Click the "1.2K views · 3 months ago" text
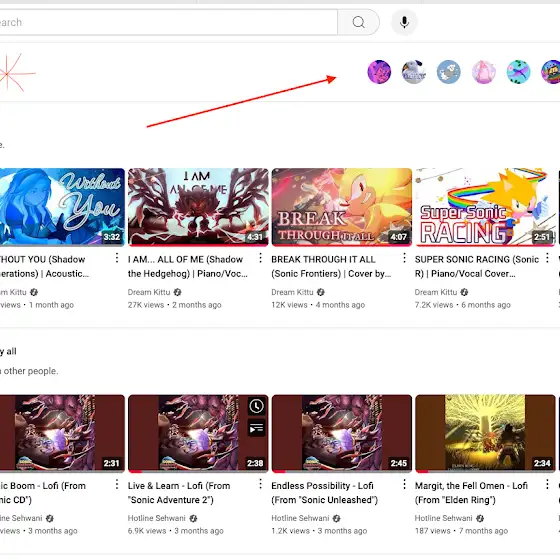This screenshot has height=560, width=560. pos(319,531)
